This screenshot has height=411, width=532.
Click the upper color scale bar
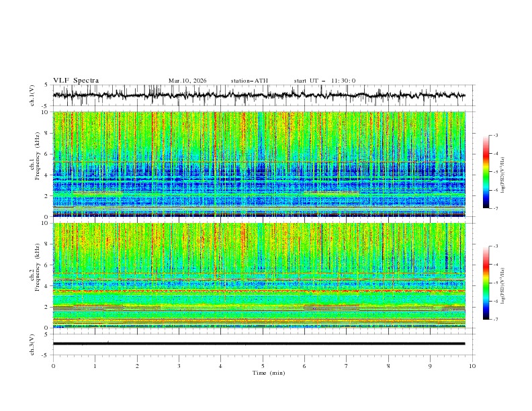(486, 172)
